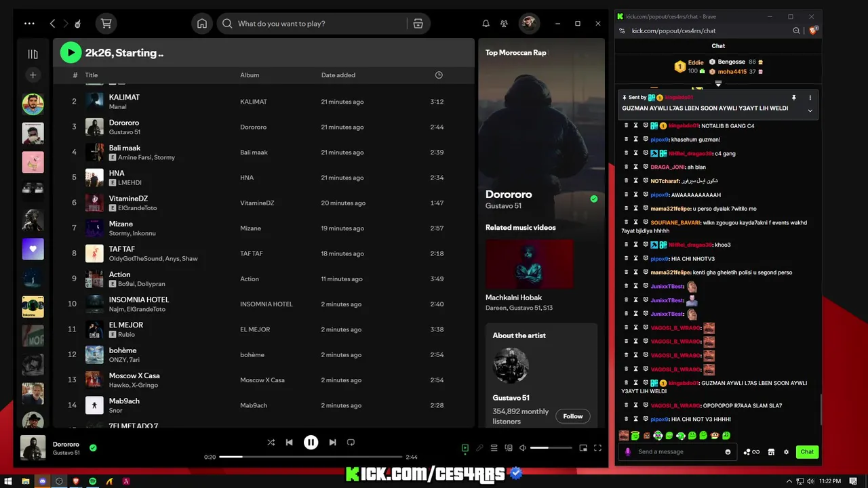
Task: Open pinned message three-dot options
Action: click(x=810, y=98)
